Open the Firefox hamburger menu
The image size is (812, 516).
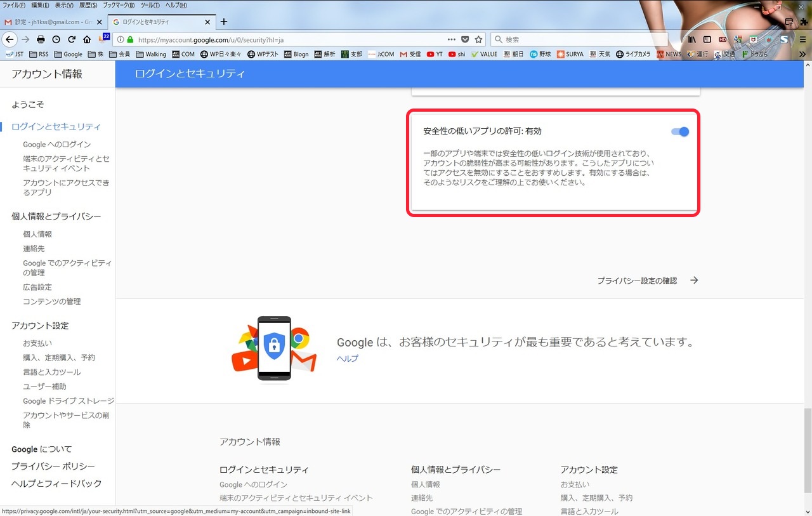pos(802,39)
